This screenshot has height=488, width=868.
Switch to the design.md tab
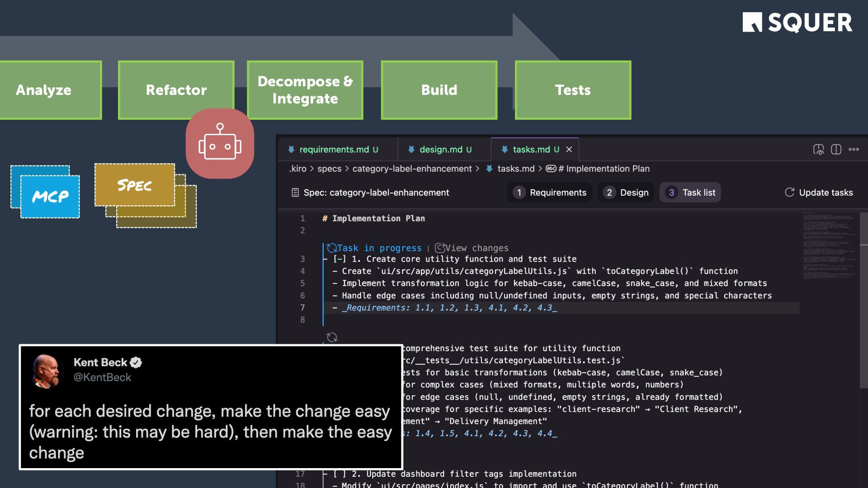441,150
